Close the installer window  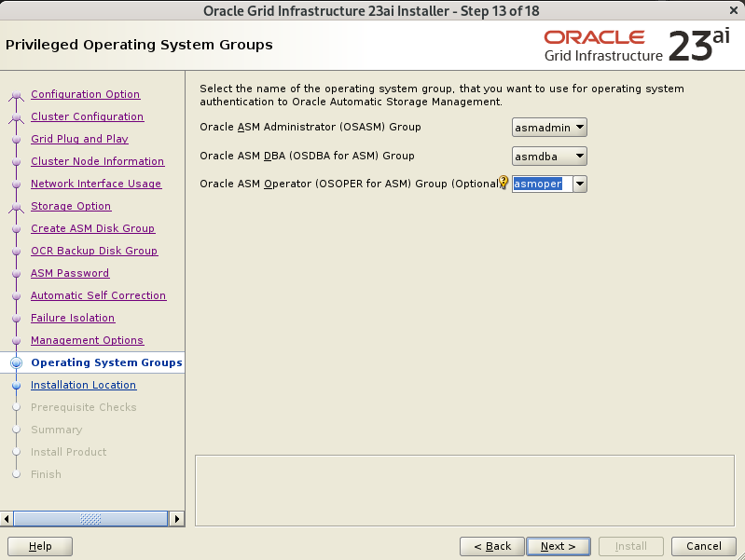pos(734,10)
